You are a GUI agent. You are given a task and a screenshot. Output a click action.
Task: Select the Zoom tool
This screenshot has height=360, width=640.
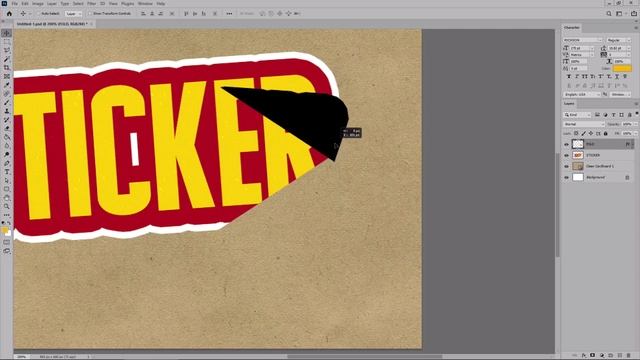(x=7, y=207)
